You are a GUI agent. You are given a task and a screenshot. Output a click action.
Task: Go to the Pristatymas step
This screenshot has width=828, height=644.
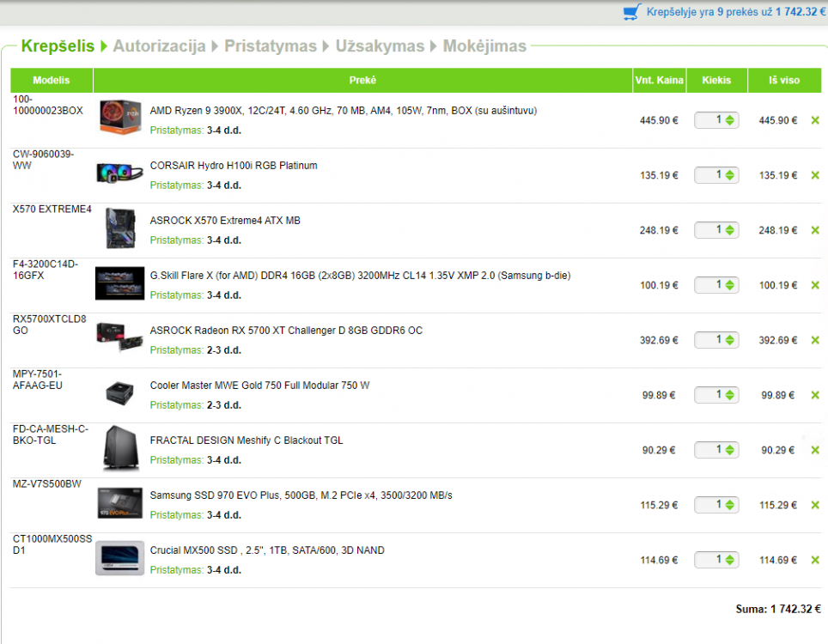pos(271,46)
